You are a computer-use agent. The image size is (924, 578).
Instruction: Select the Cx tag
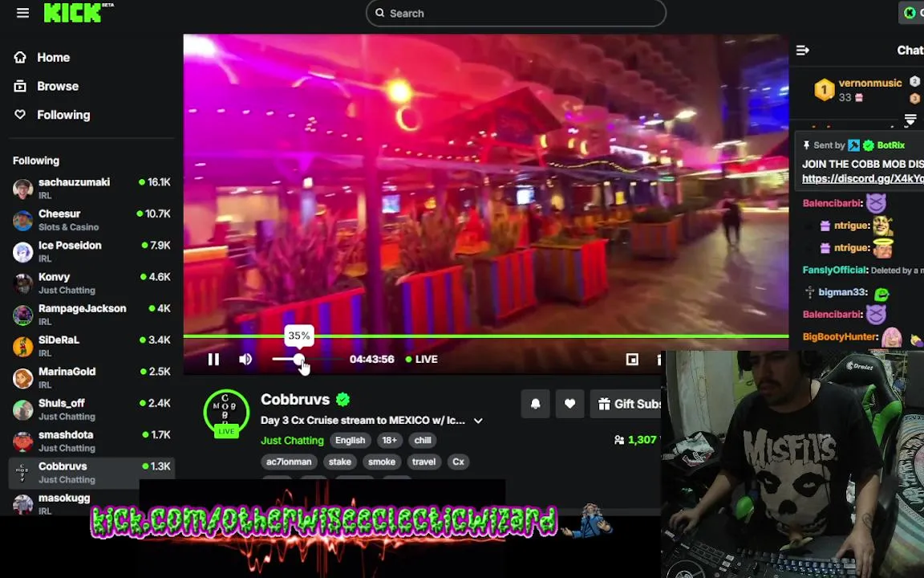[459, 462]
